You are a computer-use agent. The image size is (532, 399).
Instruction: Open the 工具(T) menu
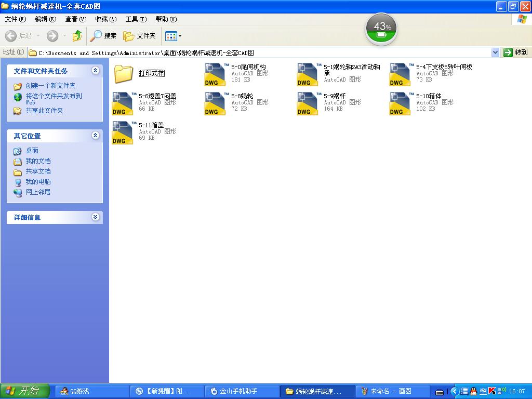136,19
